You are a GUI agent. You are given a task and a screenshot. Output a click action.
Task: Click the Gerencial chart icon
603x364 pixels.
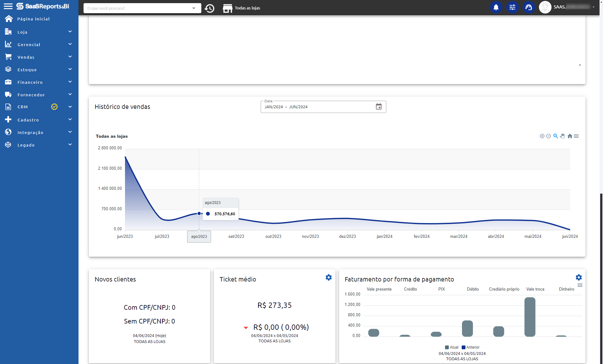point(8,44)
